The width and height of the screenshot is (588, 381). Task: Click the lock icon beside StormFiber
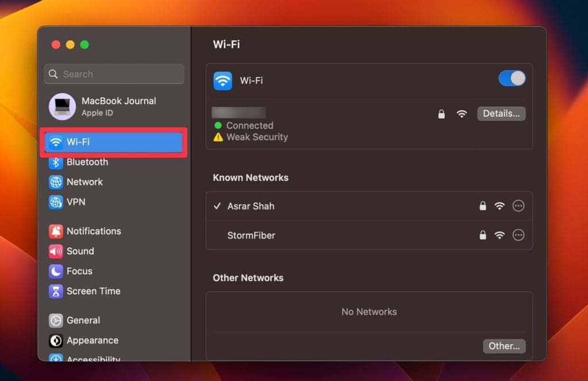[x=482, y=235]
